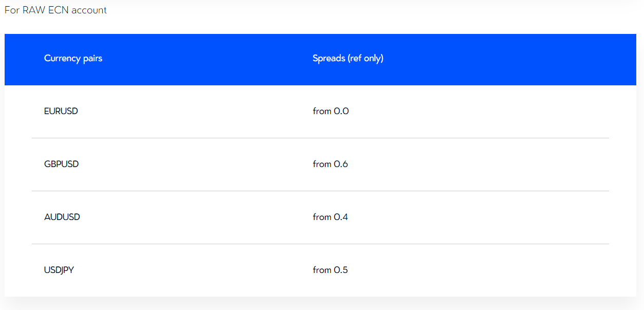The width and height of the screenshot is (644, 310).
Task: Click the word 'Currency' in the first header
Action: (63, 58)
